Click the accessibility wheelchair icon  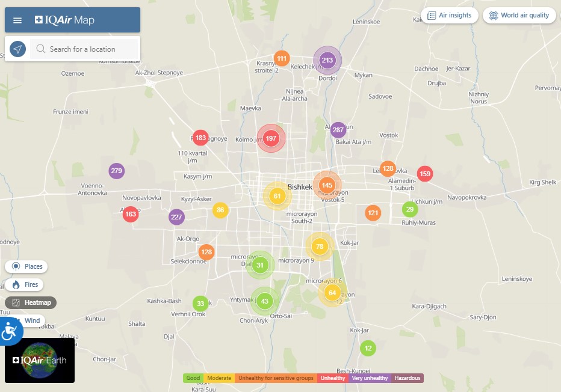10,331
